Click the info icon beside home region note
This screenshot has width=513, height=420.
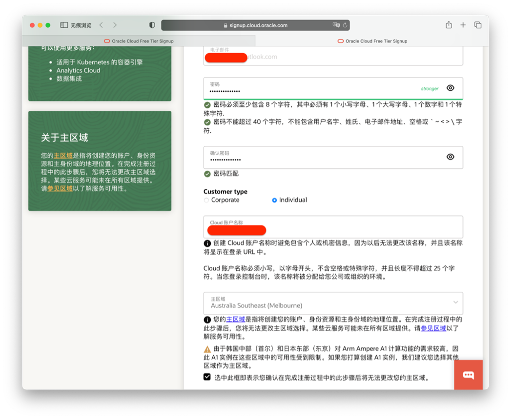pos(207,320)
